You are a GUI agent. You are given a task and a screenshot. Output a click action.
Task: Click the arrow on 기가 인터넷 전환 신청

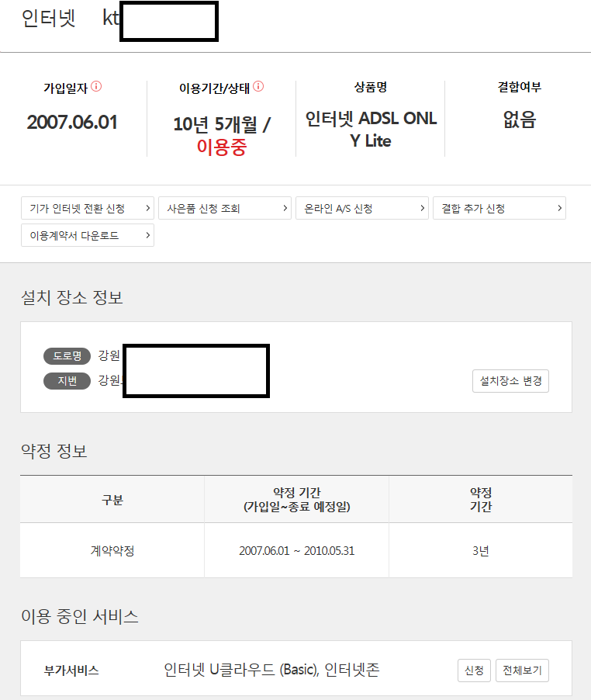tap(147, 208)
